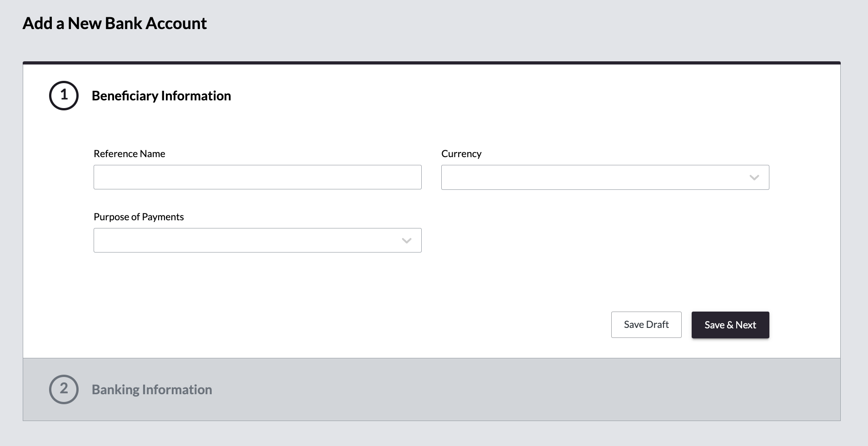Click the Currency field label
Viewport: 868px width, 446px height.
coord(461,154)
